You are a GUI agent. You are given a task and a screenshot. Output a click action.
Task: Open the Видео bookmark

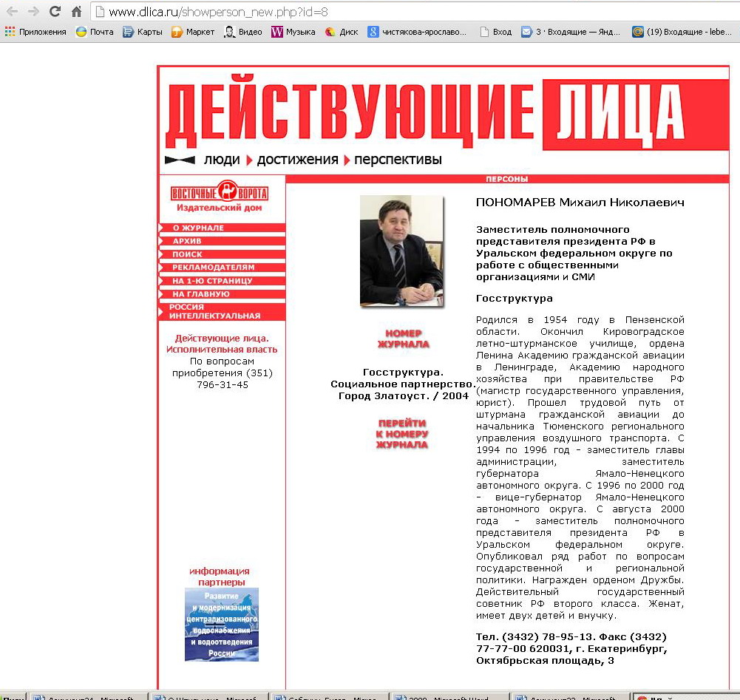pyautogui.click(x=243, y=32)
